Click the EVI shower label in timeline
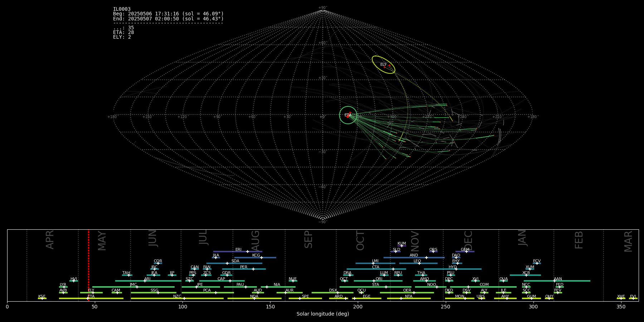This screenshot has width=644, height=322. 633,297
